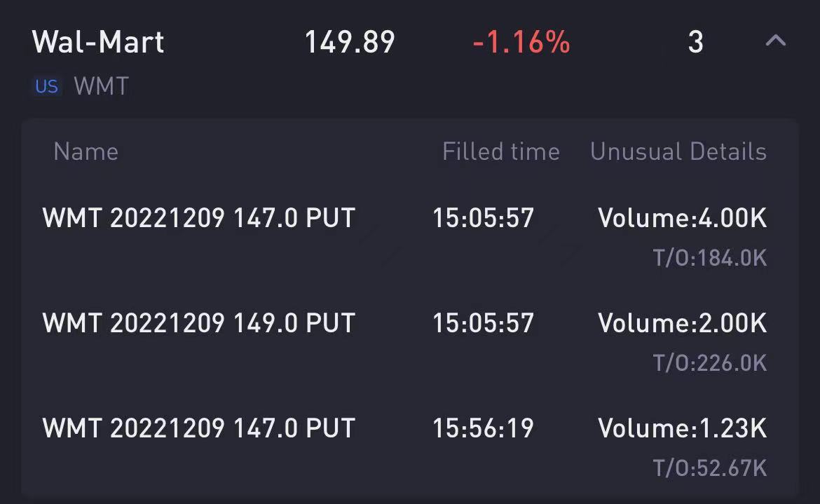Select the 149.89 stock price
Image resolution: width=820 pixels, height=504 pixels.
pyautogui.click(x=350, y=42)
